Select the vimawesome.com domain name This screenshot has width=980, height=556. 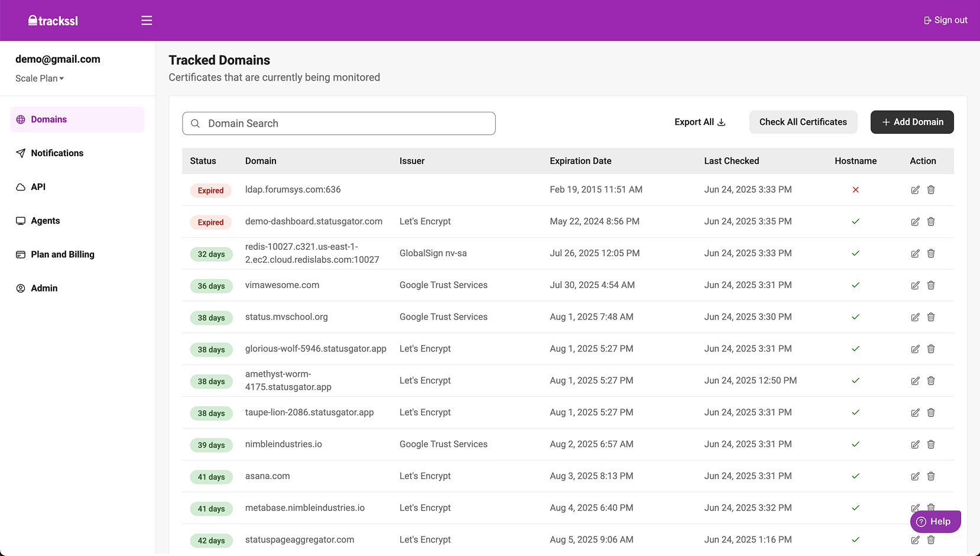(x=282, y=285)
